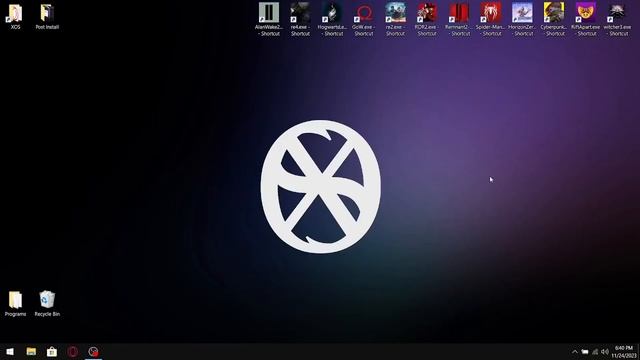This screenshot has width=640, height=360.
Task: Select the HogwartsLegacy shortcut icon
Action: click(x=332, y=19)
